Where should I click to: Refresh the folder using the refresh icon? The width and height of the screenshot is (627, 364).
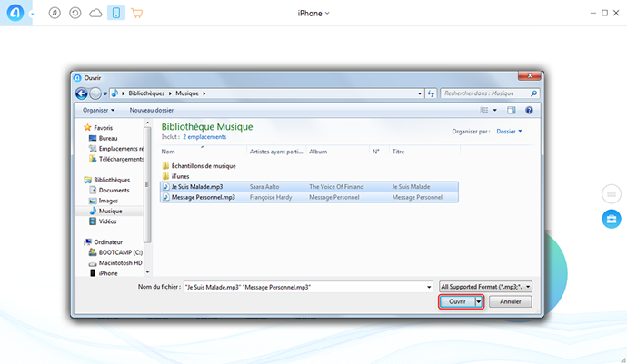tap(431, 93)
